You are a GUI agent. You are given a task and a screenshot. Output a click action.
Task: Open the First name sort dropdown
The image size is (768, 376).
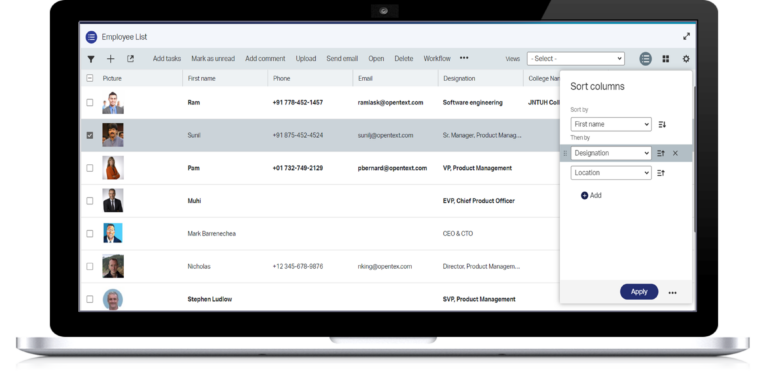click(x=611, y=124)
